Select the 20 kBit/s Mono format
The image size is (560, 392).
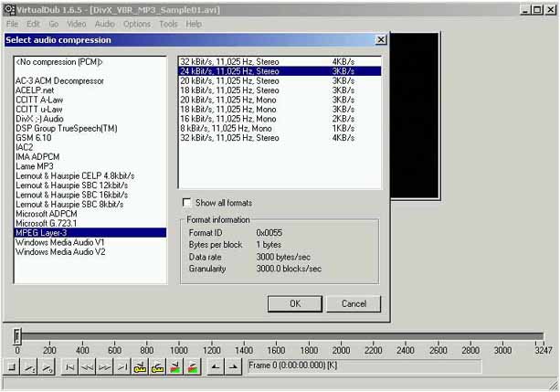[x=280, y=100]
